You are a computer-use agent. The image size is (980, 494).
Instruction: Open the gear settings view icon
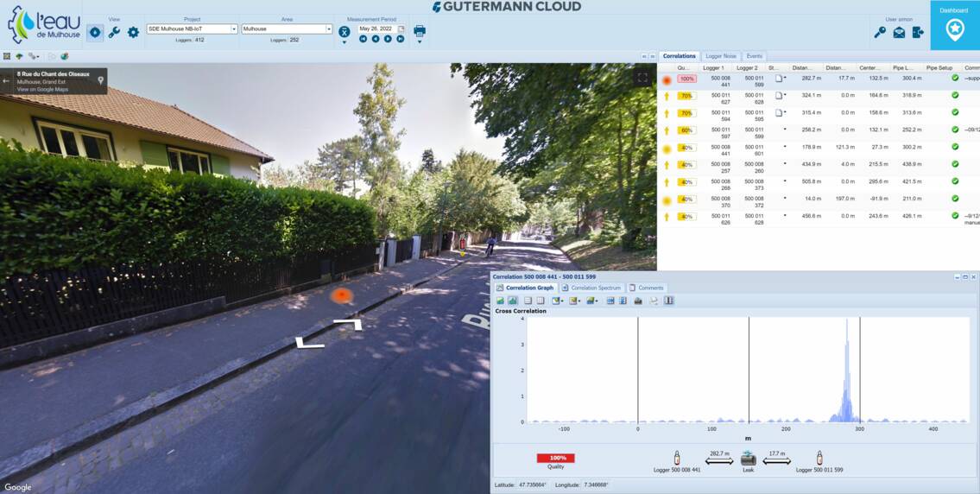(133, 32)
